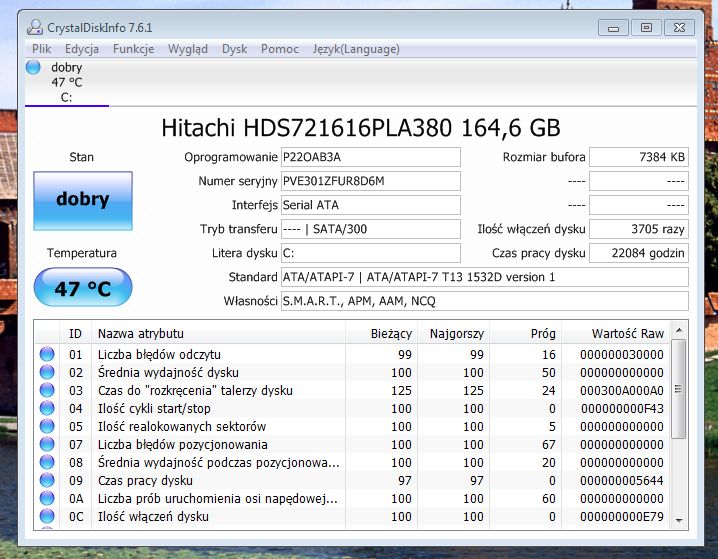Open the Edycja menu
This screenshot has width=718, height=559.
pyautogui.click(x=82, y=49)
